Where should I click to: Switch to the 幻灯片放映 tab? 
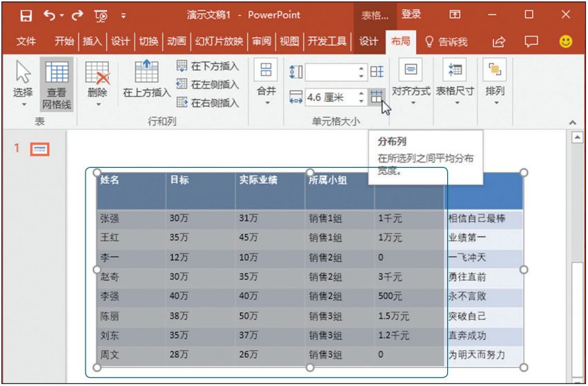coord(219,41)
